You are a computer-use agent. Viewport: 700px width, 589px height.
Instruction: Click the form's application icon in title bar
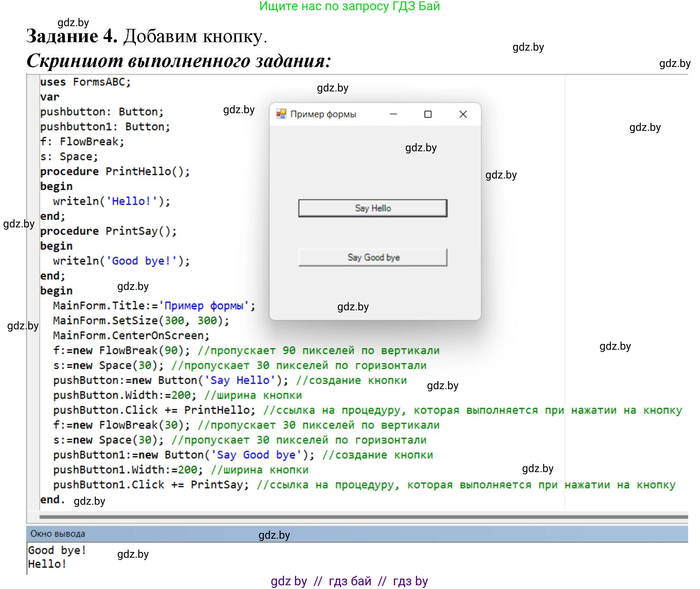[281, 114]
